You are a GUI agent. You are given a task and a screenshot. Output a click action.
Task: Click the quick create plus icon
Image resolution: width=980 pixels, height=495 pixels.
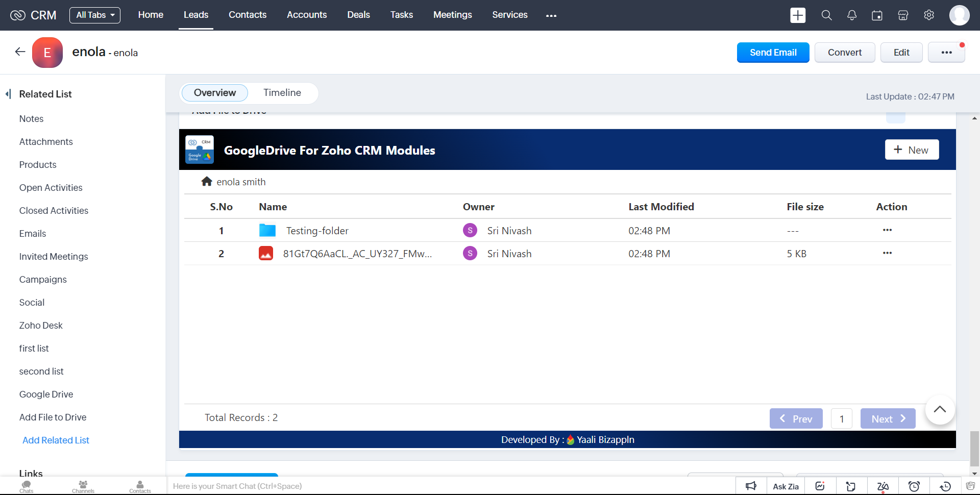(x=798, y=15)
